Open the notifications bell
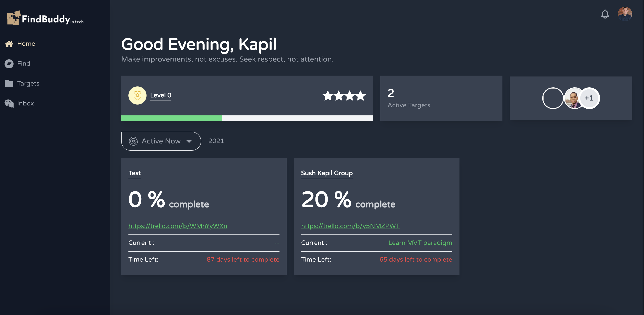The image size is (644, 315). (x=605, y=14)
